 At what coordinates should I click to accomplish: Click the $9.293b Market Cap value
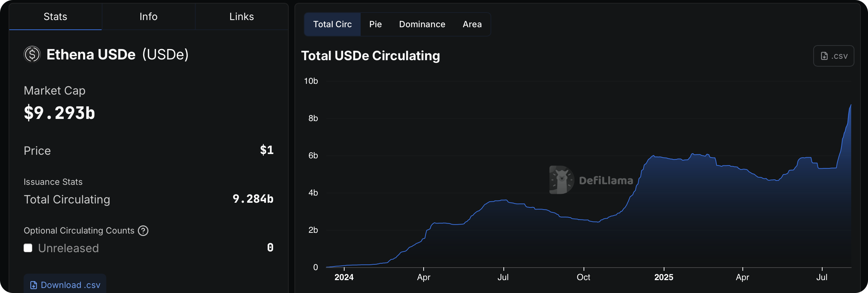point(59,113)
